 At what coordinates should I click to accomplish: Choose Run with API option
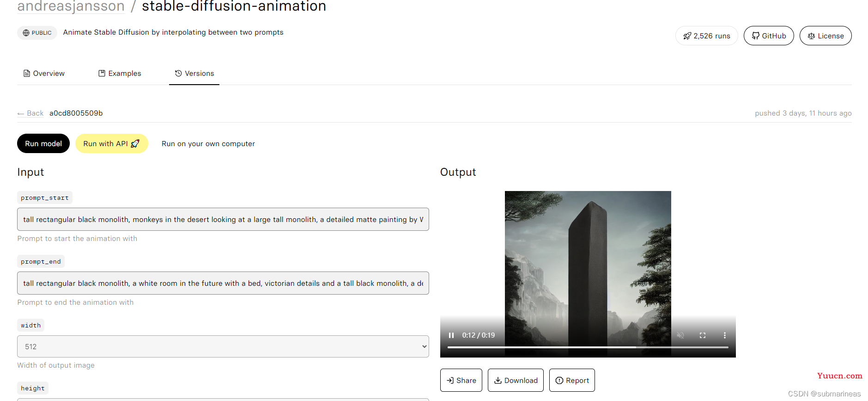coord(111,143)
